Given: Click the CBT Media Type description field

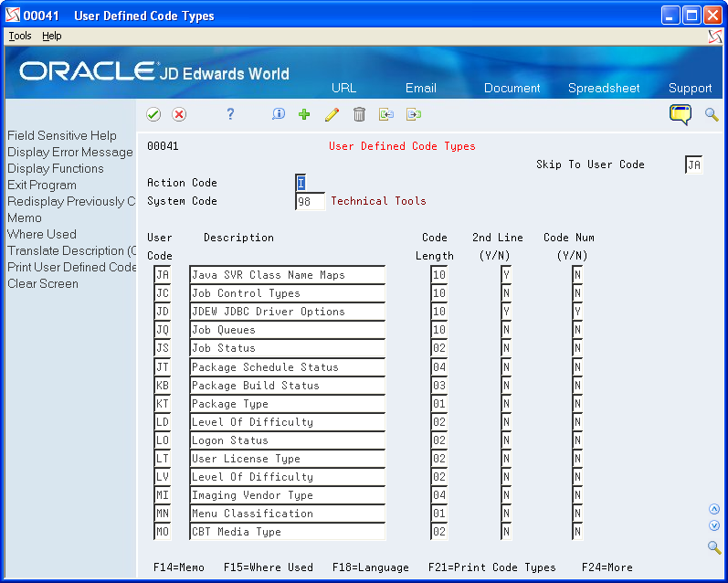Looking at the screenshot, I should click(x=288, y=532).
